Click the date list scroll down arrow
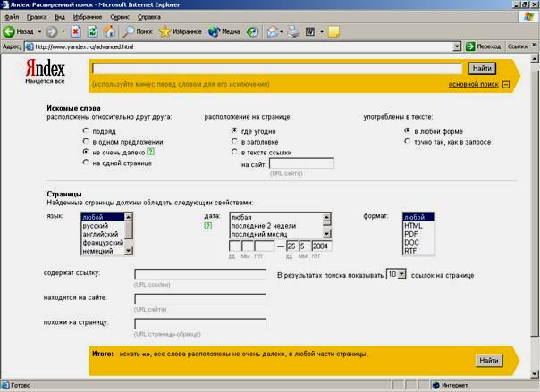540x392 pixels. 326,234
